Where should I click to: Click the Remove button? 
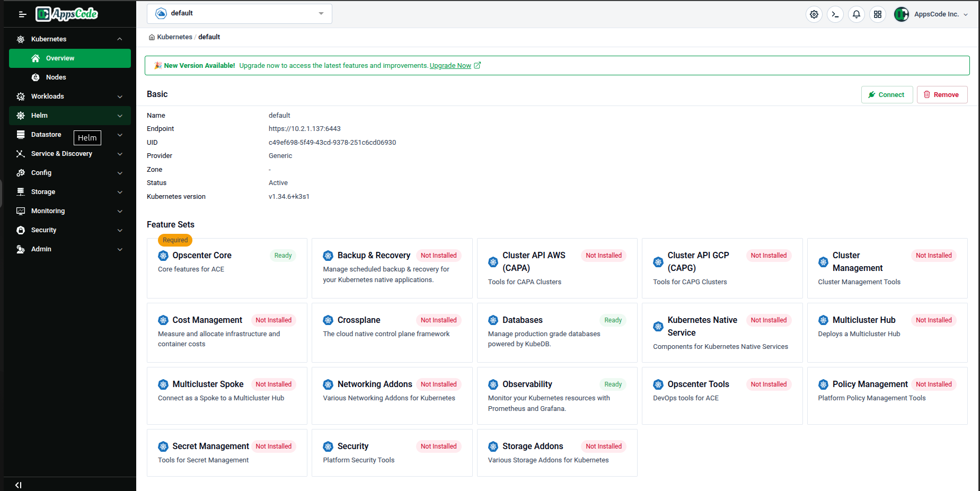(x=942, y=94)
